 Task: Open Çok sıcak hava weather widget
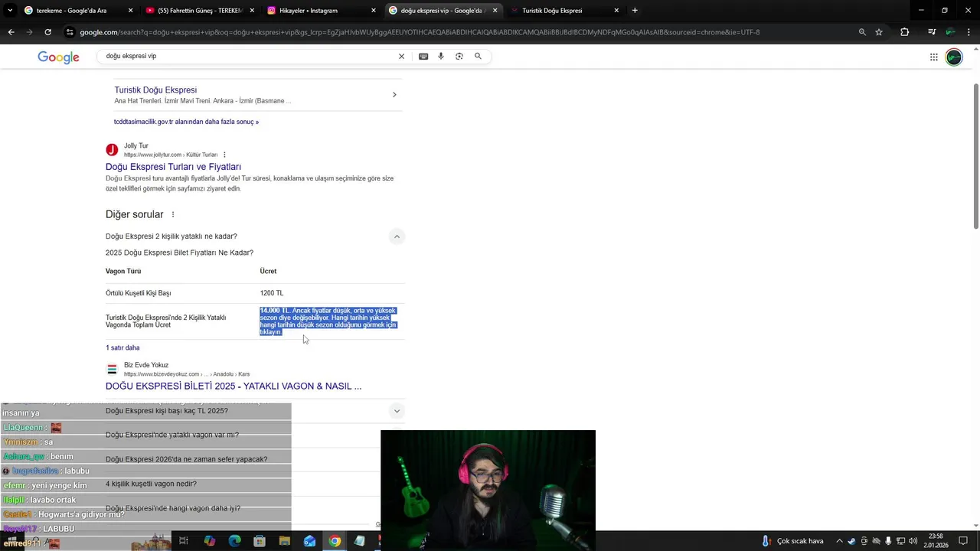click(792, 541)
